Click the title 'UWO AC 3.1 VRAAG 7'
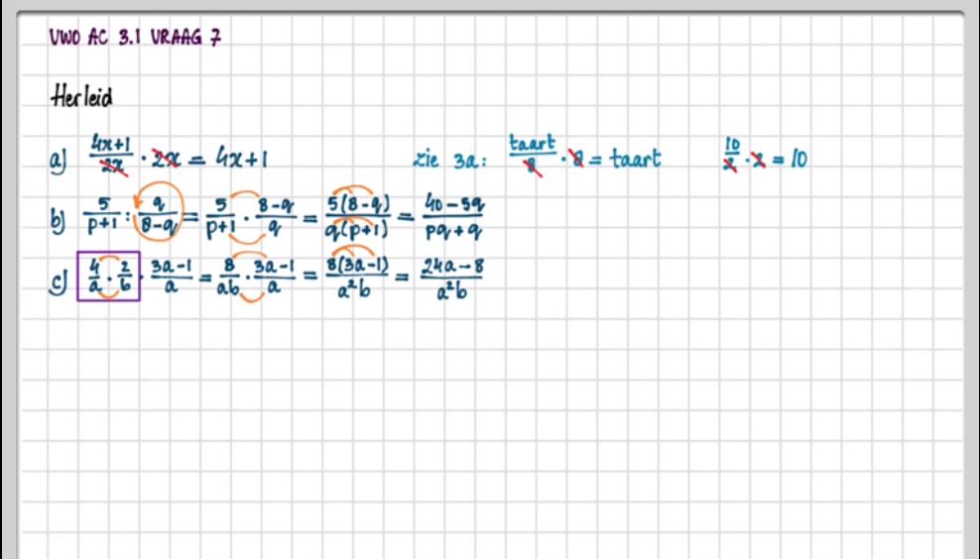The width and height of the screenshot is (980, 559). coord(134,38)
